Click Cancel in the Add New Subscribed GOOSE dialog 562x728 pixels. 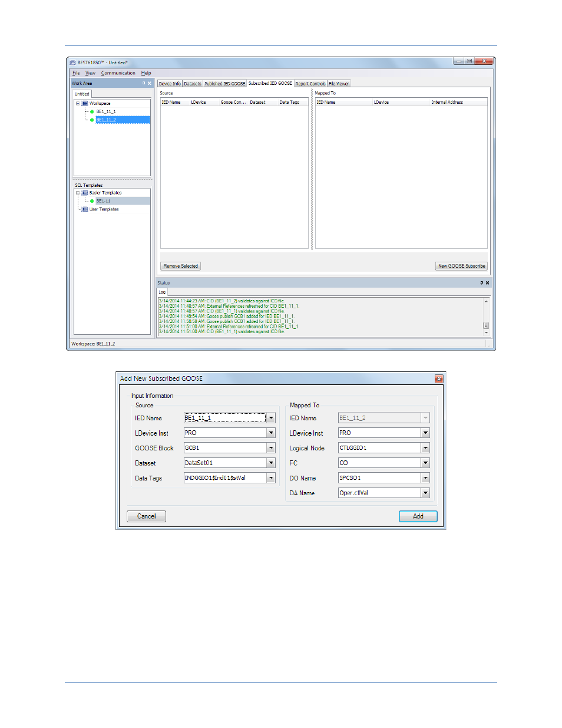pos(147,516)
